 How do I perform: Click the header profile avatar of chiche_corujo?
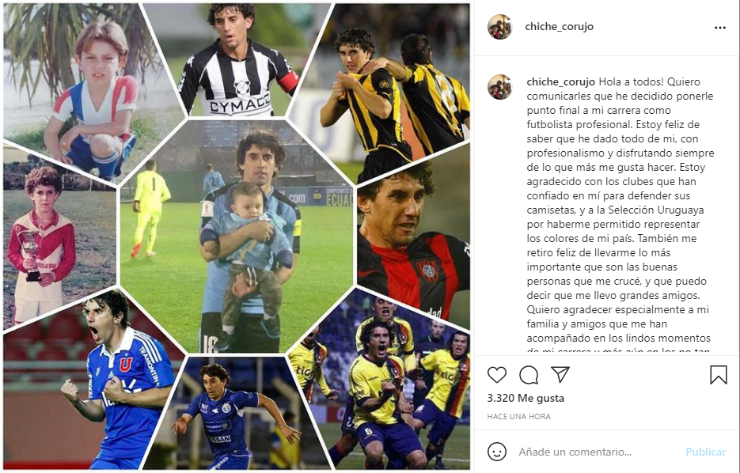pyautogui.click(x=499, y=27)
